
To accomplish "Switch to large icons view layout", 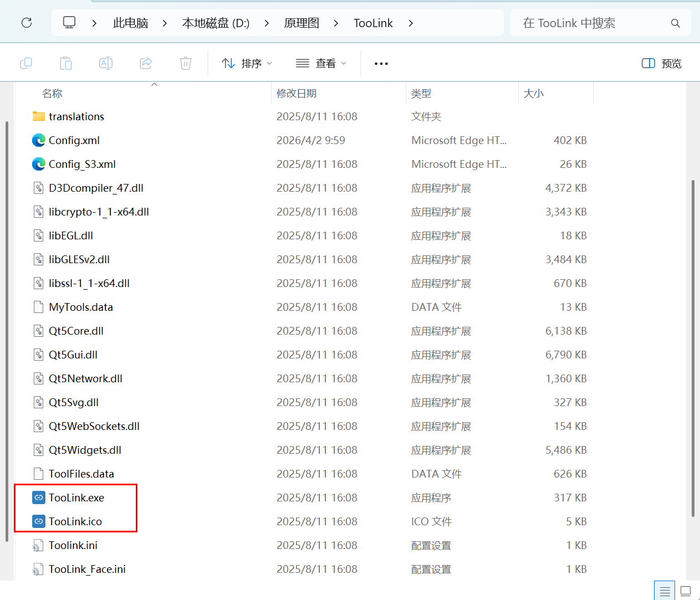I will [x=686, y=591].
